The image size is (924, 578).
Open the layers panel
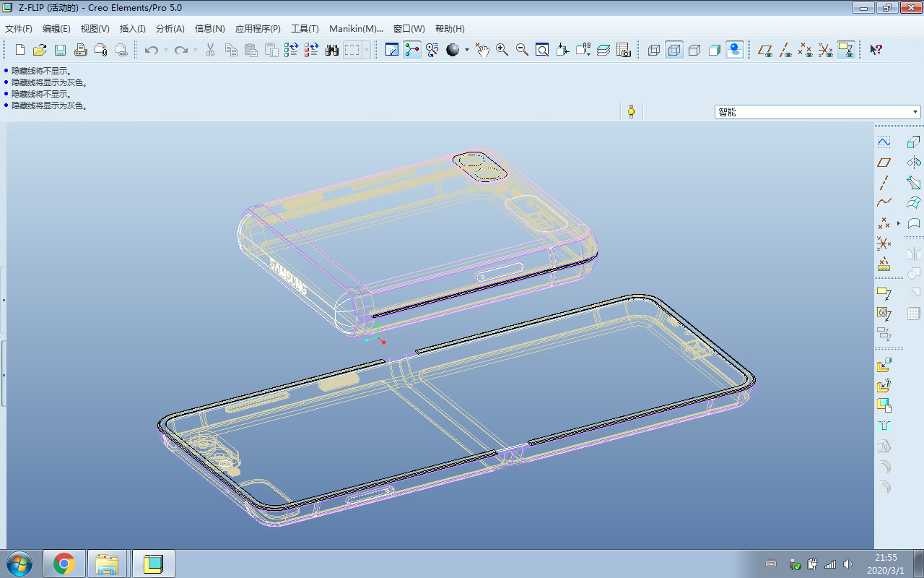pos(603,50)
